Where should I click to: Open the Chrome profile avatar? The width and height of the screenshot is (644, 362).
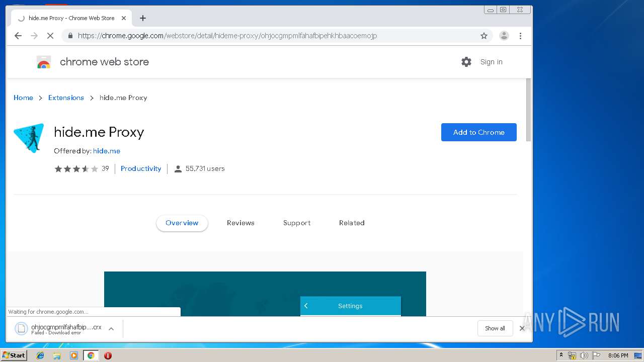coord(504,36)
